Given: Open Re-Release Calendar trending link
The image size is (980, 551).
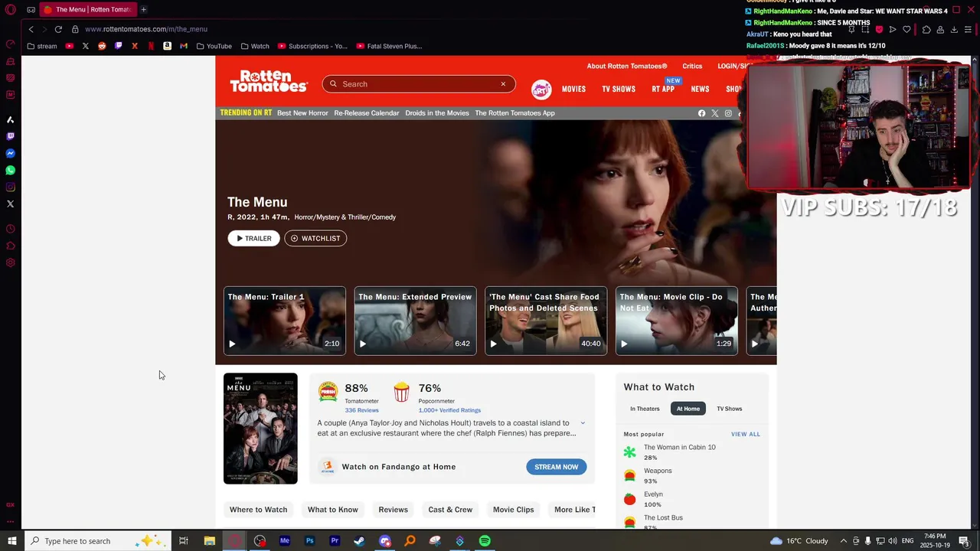Looking at the screenshot, I should pos(367,113).
